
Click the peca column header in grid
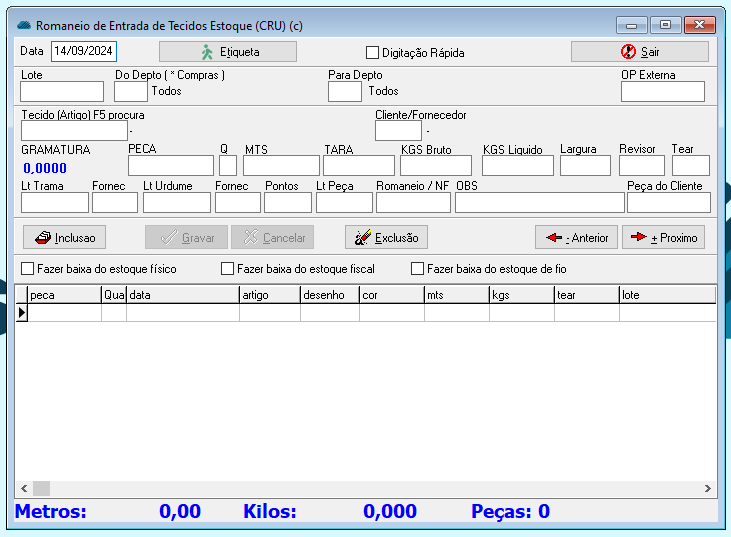[64, 295]
